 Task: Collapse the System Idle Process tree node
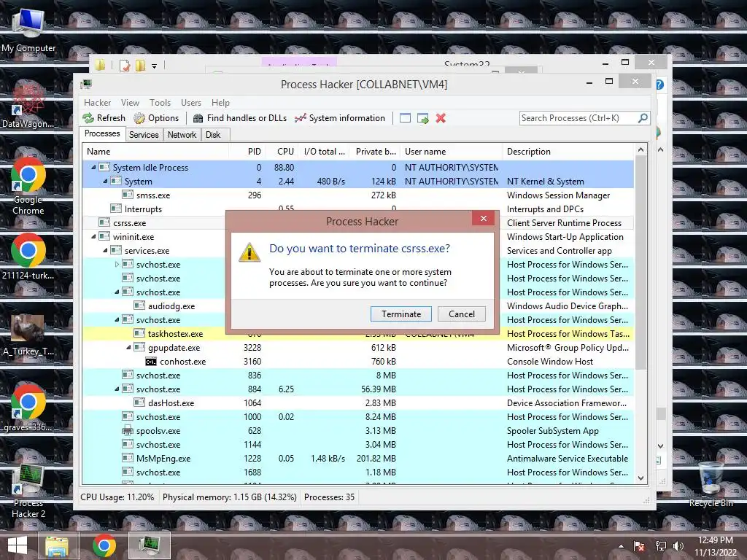coord(93,167)
